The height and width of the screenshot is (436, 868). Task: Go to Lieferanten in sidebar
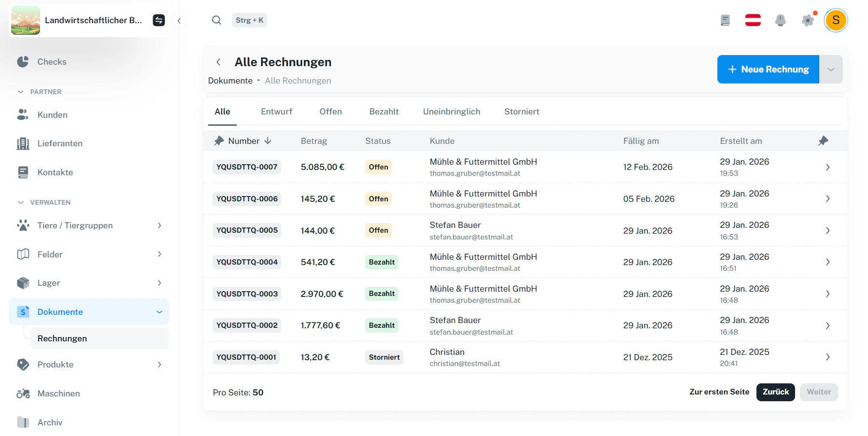[89, 143]
